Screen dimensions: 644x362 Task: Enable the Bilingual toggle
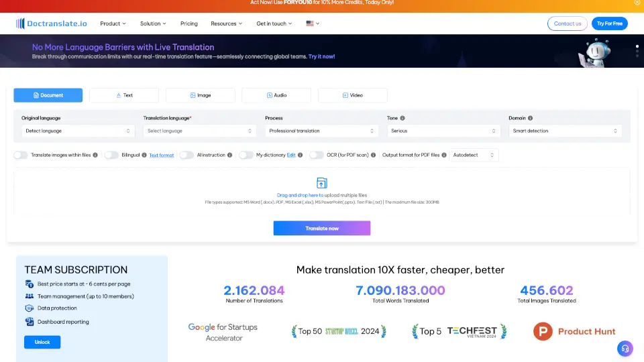[111, 155]
